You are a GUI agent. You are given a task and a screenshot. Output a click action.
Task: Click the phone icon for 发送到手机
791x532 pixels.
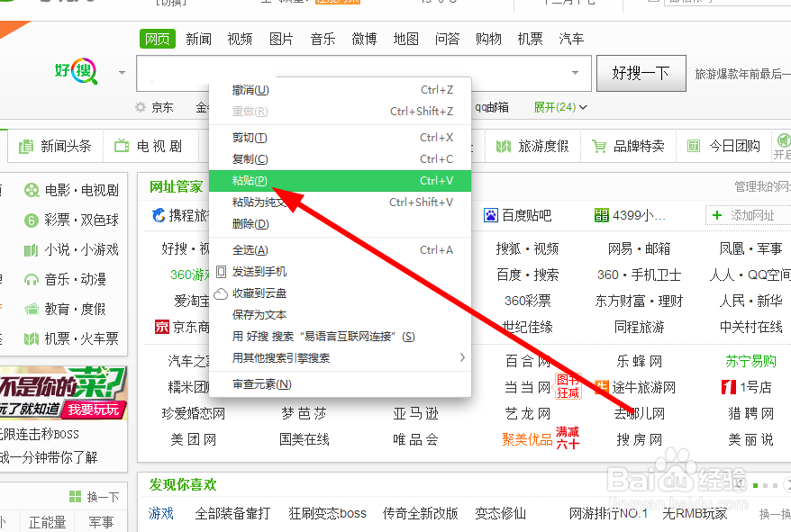(x=221, y=272)
